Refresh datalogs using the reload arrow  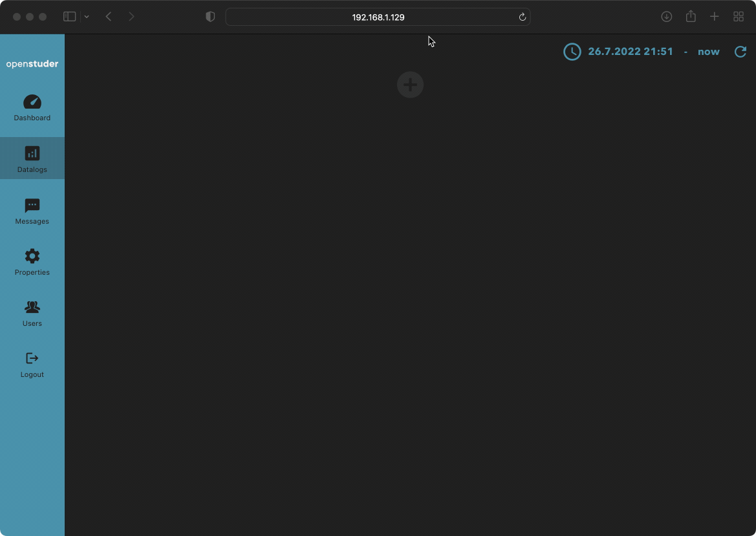coord(740,52)
